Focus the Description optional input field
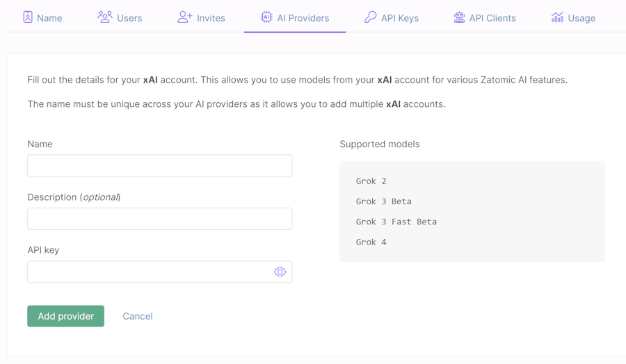Viewport: 626px width, 364px height. pos(160,219)
